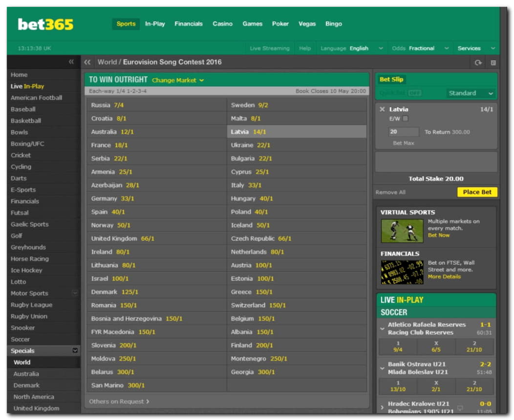This screenshot has height=420, width=514.
Task: Select San Marino at 300/1
Action: (x=157, y=385)
